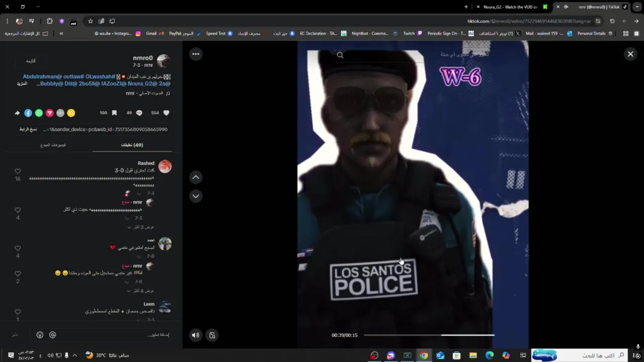Like Leen's comment with heart icon

click(x=18, y=312)
